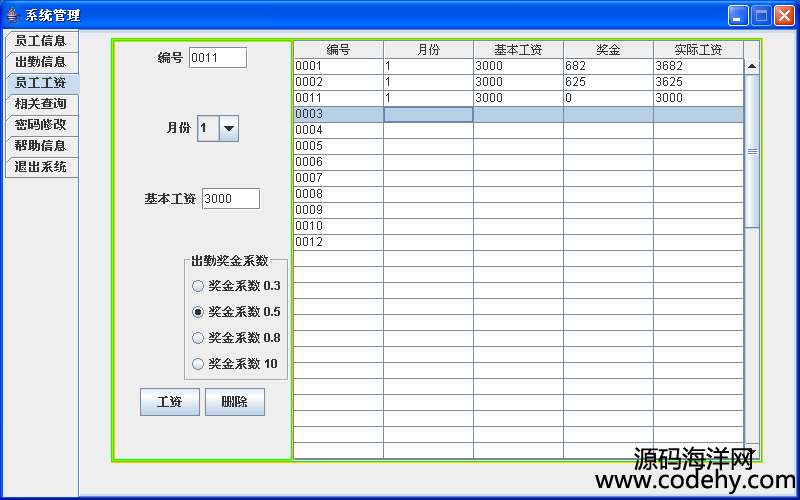Viewport: 800px width, 500px height.
Task: Select table cell 0008
Action: click(338, 194)
